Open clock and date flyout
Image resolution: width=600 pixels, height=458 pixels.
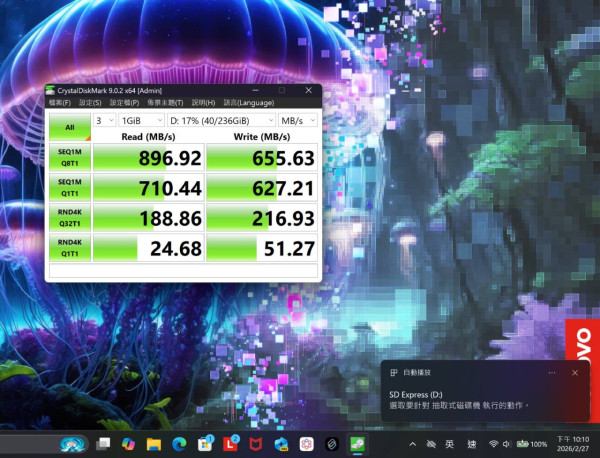point(573,444)
